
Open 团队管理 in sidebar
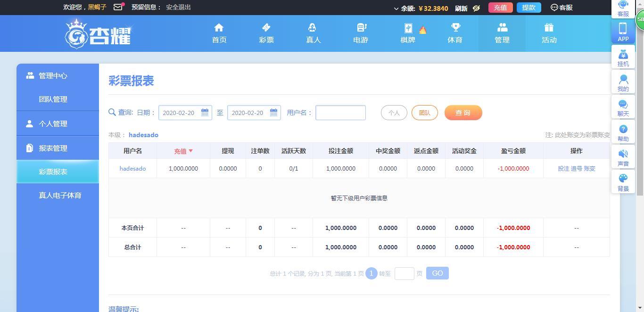click(x=53, y=99)
